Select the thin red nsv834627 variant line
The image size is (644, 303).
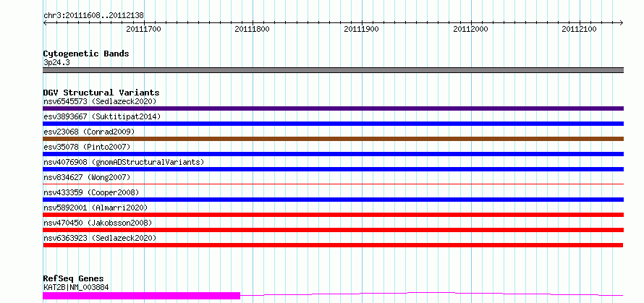333,184
